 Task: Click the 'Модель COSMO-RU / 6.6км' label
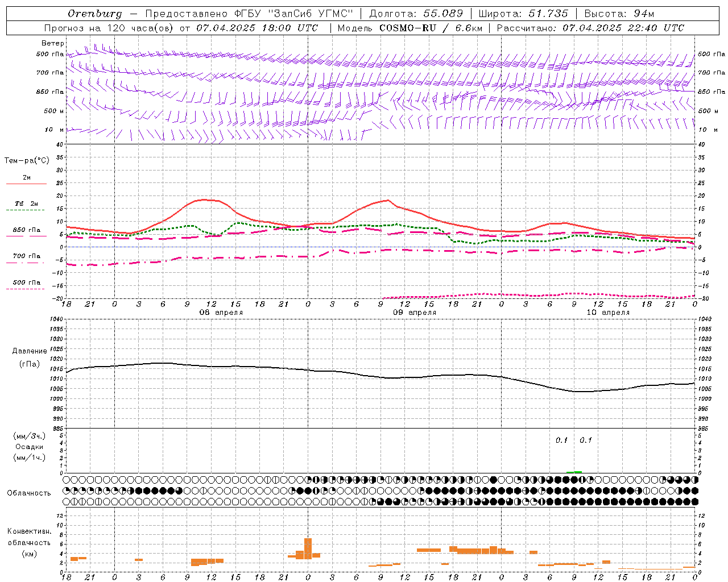coord(410,28)
